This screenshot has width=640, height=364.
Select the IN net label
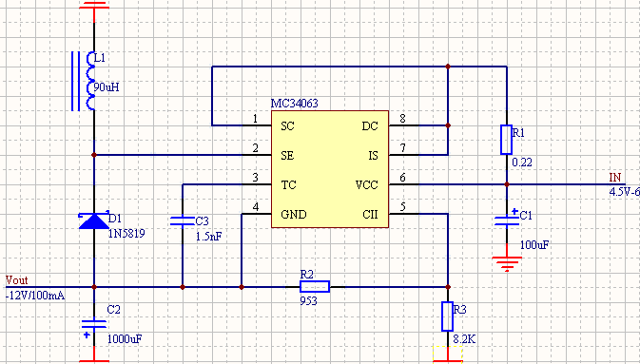pyautogui.click(x=615, y=178)
